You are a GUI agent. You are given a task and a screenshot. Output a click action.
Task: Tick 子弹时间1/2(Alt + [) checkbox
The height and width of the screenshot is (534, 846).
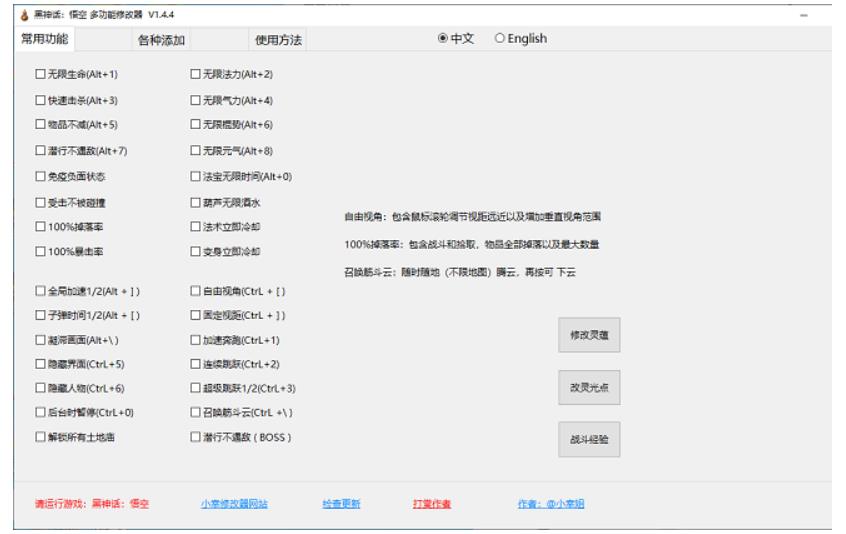point(40,315)
